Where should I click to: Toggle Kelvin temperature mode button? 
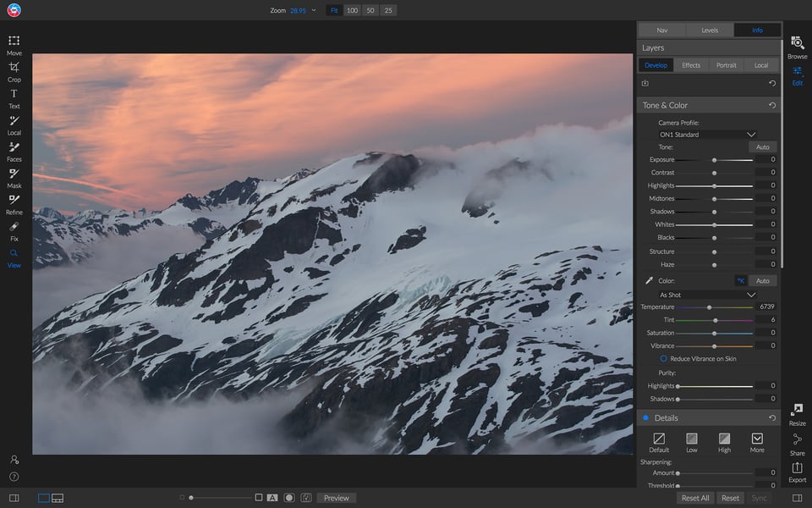point(741,280)
